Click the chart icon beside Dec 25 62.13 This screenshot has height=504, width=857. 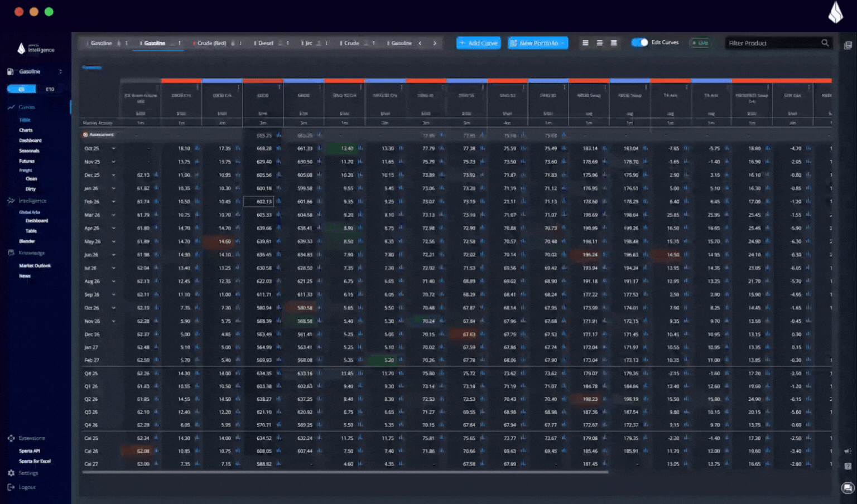[156, 175]
